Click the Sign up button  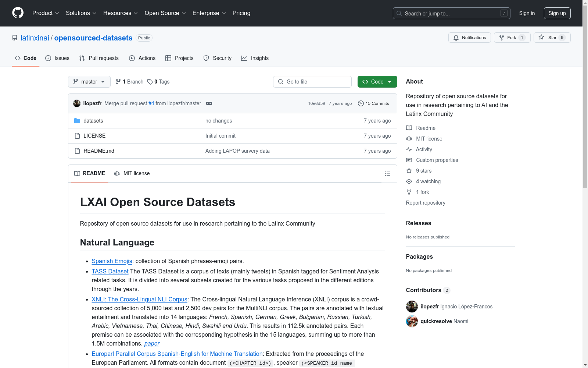[x=557, y=13]
